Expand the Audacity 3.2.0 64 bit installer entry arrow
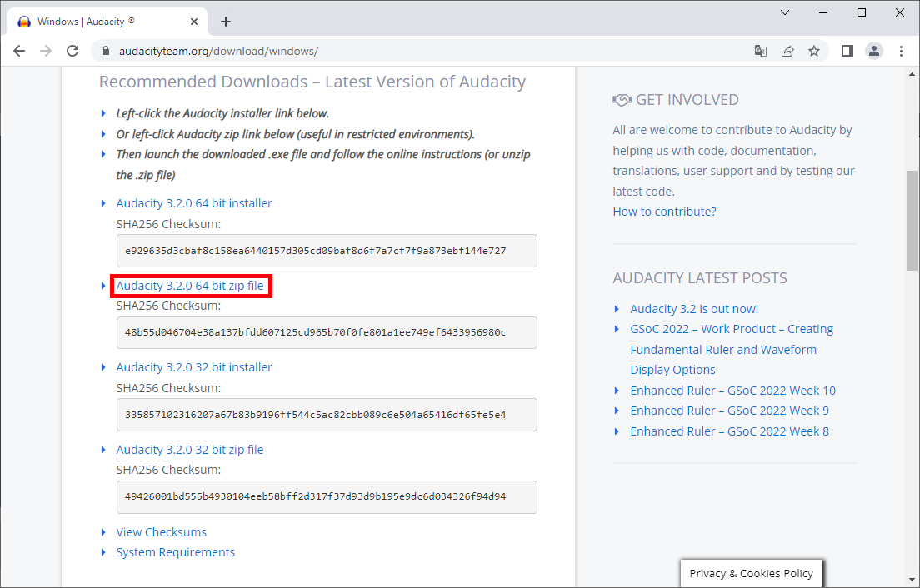 pyautogui.click(x=103, y=202)
